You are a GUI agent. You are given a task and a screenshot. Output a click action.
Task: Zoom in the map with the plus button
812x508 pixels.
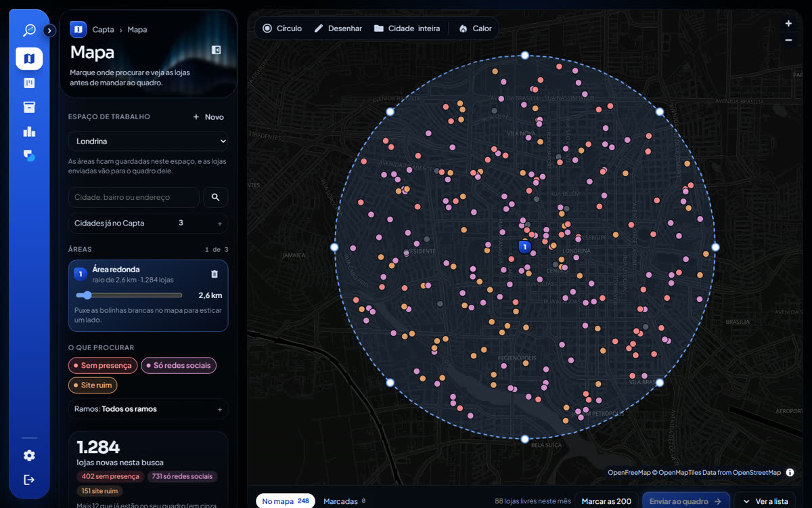tap(788, 24)
